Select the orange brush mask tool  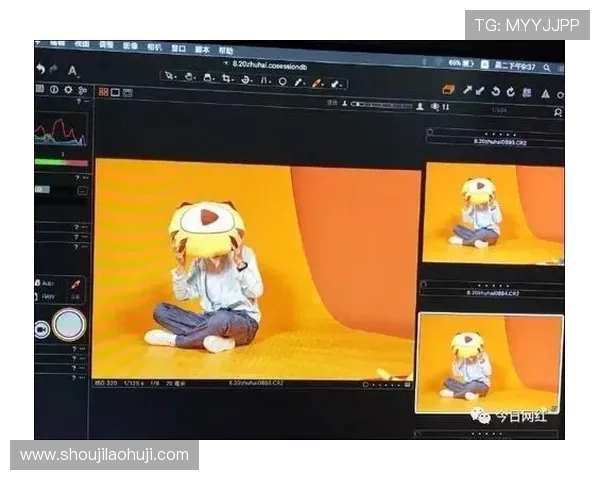(x=317, y=83)
